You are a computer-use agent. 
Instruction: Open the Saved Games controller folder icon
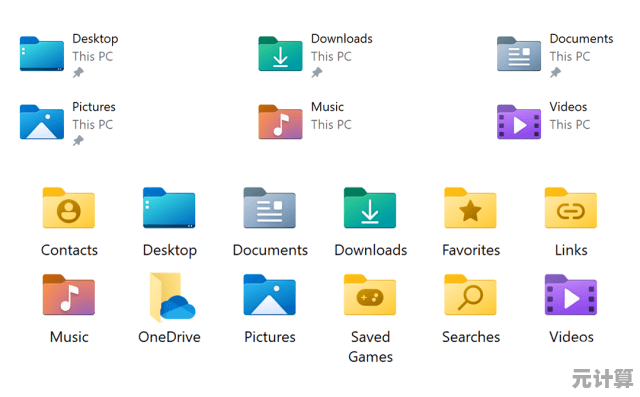pyautogui.click(x=370, y=295)
